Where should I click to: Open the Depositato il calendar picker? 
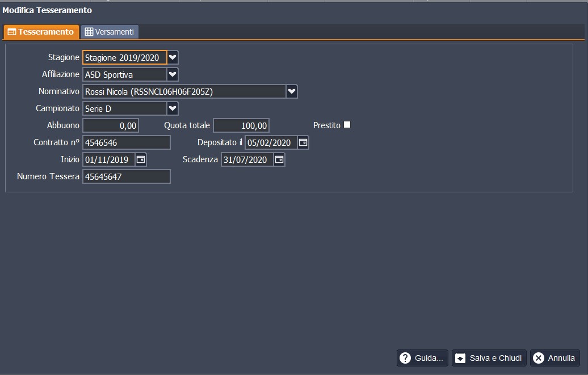(x=303, y=142)
